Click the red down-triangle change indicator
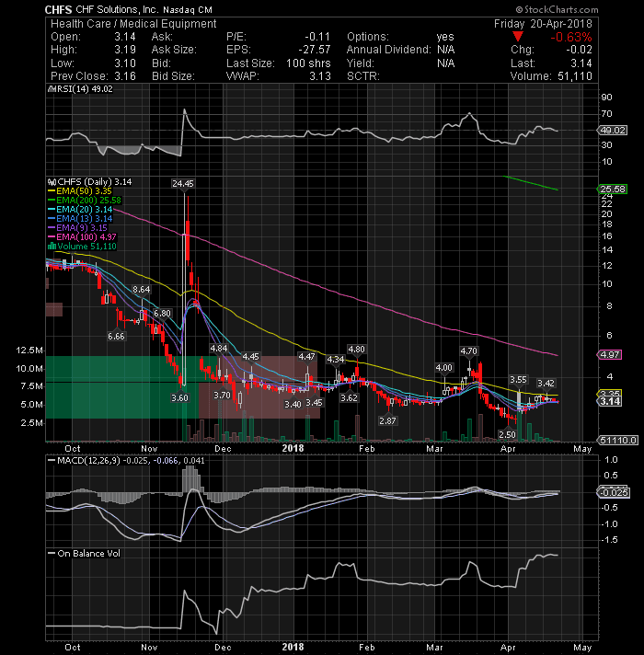644x655 pixels. click(x=518, y=37)
